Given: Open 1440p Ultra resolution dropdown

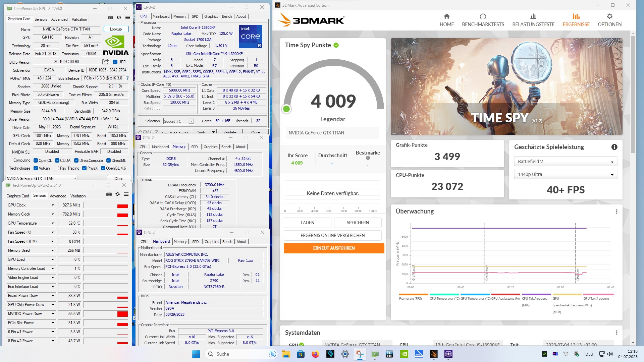Looking at the screenshot, I should [566, 174].
